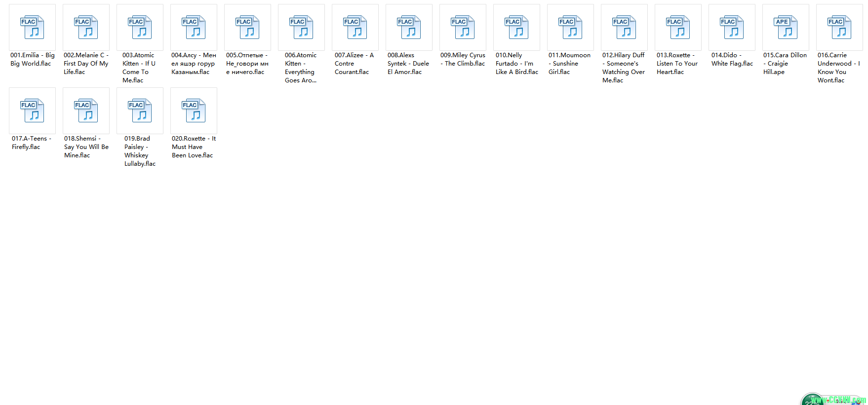This screenshot has height=405, width=868.
Task: Select 006.Atomic Kitten Everything Goes Around icon
Action: 301,27
